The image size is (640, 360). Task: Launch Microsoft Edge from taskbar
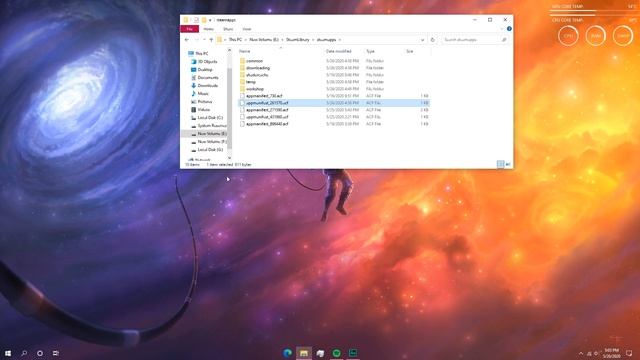pyautogui.click(x=287, y=353)
